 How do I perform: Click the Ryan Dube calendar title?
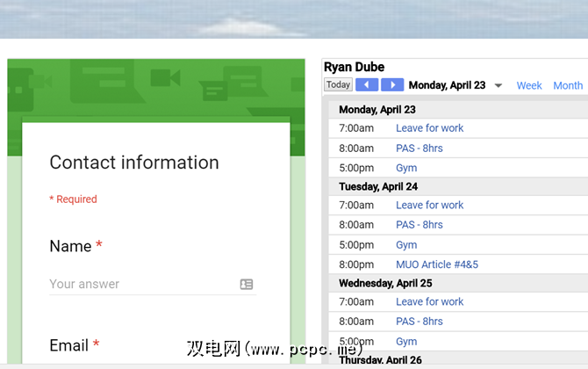(x=354, y=67)
